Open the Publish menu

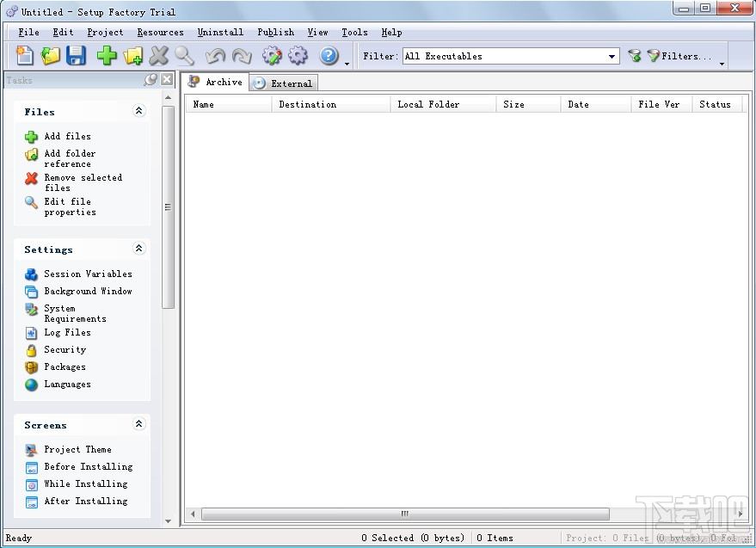coord(275,33)
